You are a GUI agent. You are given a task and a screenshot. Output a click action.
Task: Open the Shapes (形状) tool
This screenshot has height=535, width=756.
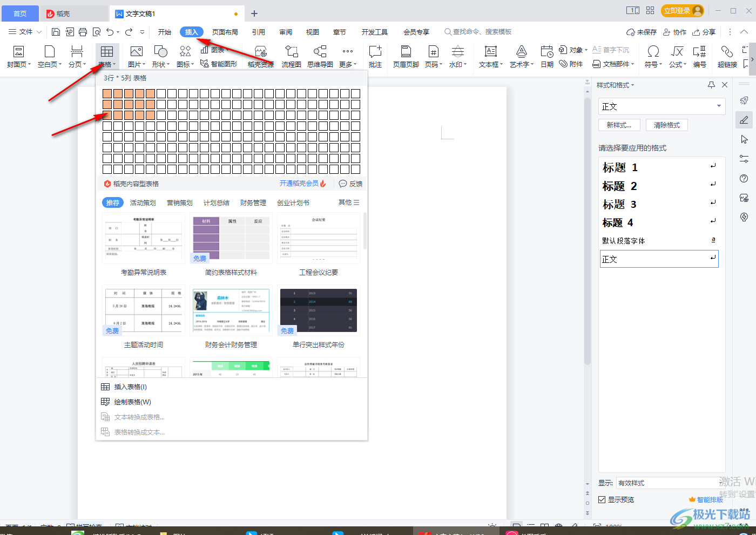click(x=160, y=57)
